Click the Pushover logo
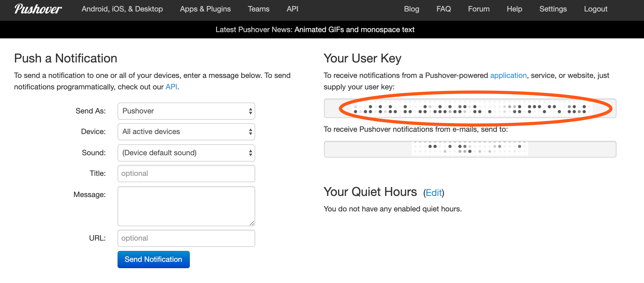Image resolution: width=644 pixels, height=283 pixels. [38, 9]
